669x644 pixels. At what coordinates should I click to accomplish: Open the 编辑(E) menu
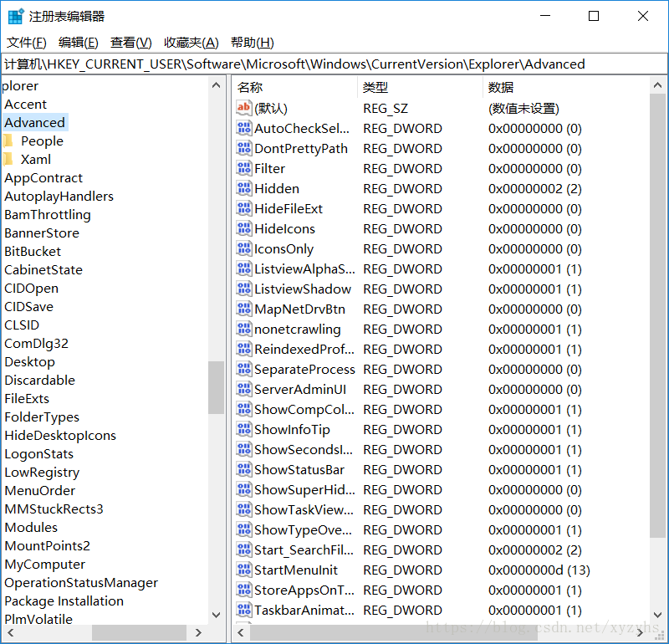[x=79, y=43]
